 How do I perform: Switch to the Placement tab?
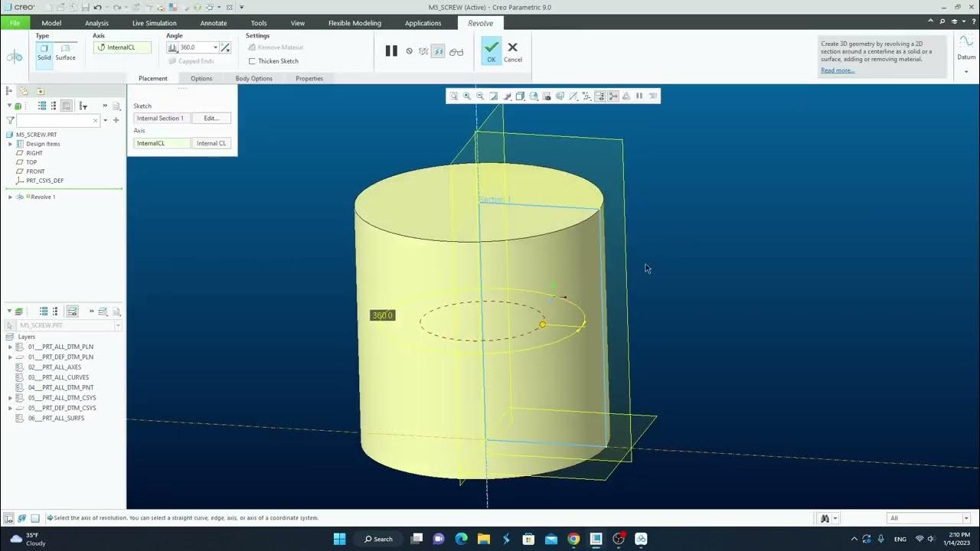click(152, 78)
